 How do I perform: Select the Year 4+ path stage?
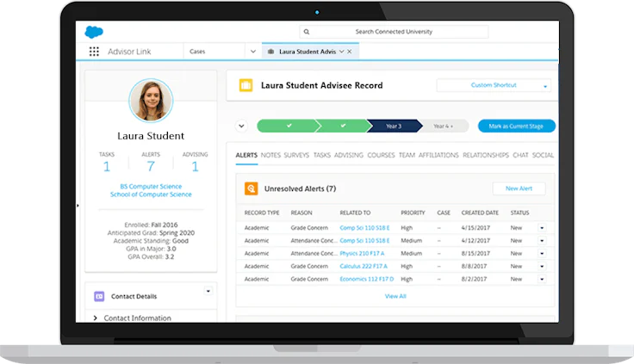point(444,126)
